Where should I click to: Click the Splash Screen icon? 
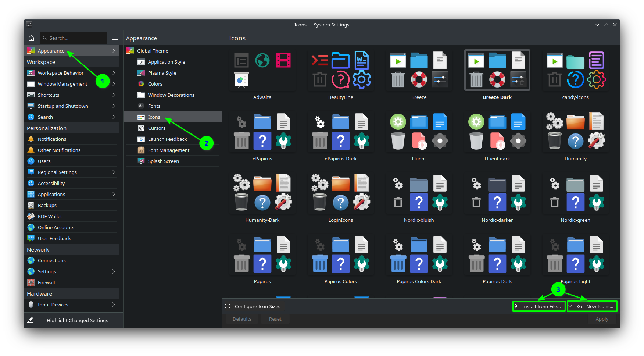pyautogui.click(x=141, y=161)
